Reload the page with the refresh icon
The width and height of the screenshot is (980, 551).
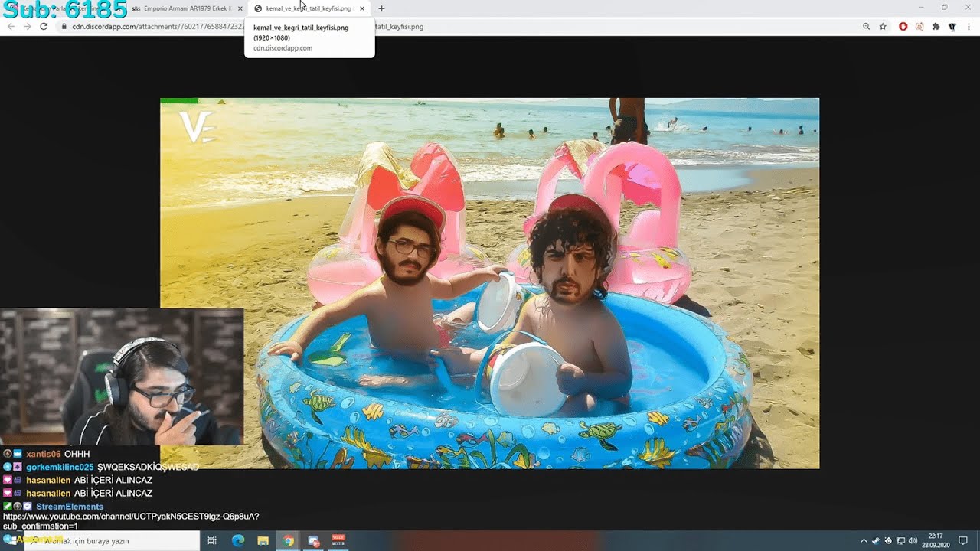click(44, 27)
